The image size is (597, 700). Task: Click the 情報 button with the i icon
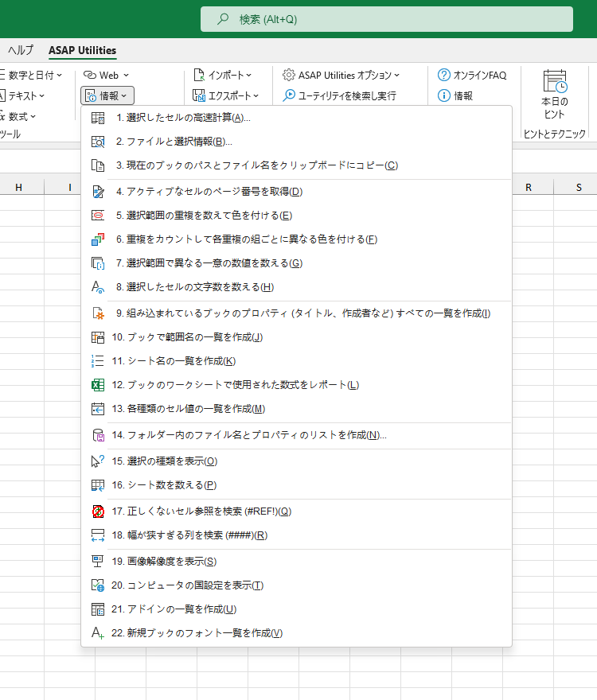coord(455,95)
